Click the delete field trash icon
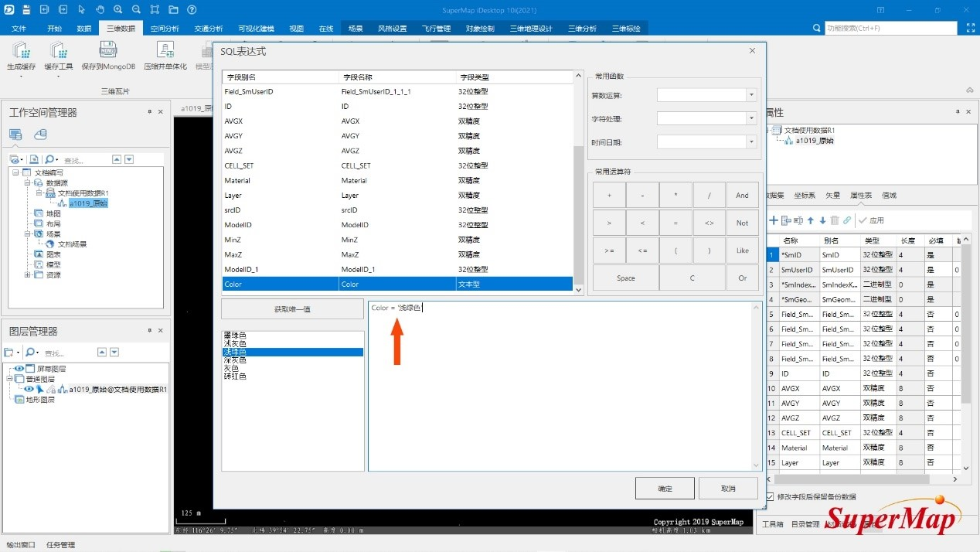980x552 pixels. (x=835, y=220)
